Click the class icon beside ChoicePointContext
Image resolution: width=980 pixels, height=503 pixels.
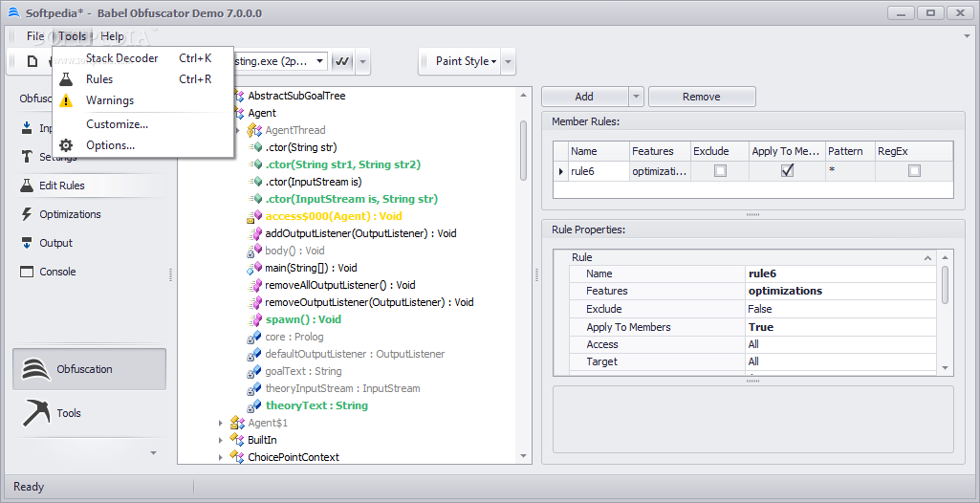coord(237,457)
